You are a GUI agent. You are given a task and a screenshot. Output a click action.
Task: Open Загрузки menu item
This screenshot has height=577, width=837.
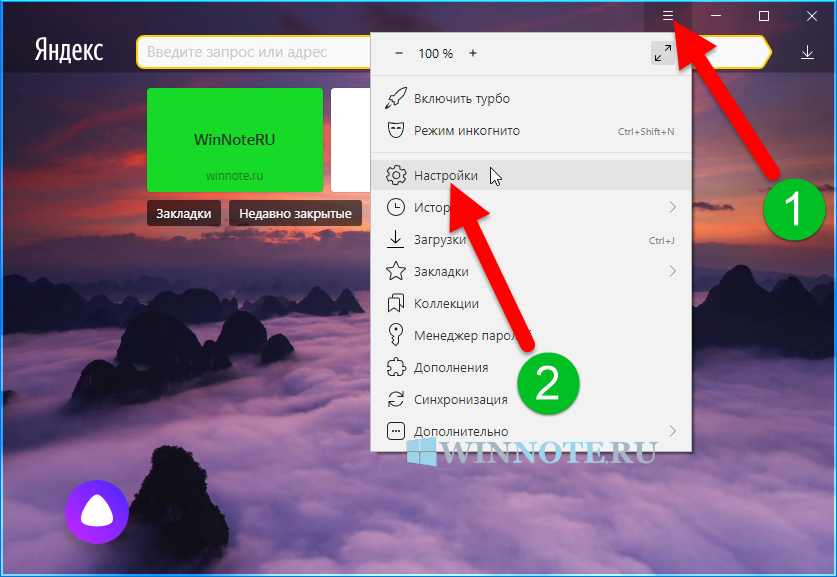(531, 240)
